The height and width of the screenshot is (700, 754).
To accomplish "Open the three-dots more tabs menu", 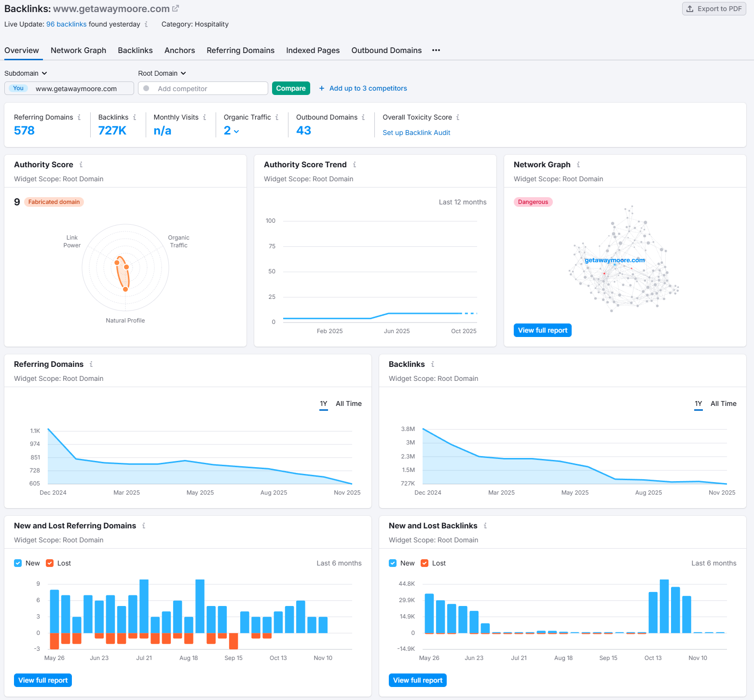I will click(436, 50).
